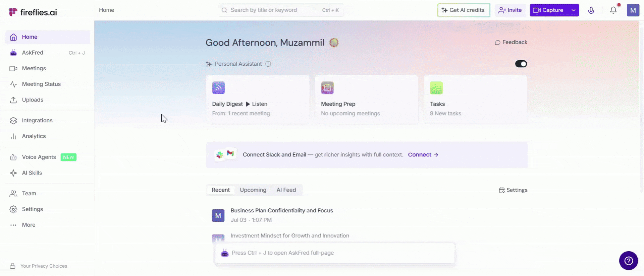Open Home in the sidebar
This screenshot has width=644, height=276.
pos(48,37)
